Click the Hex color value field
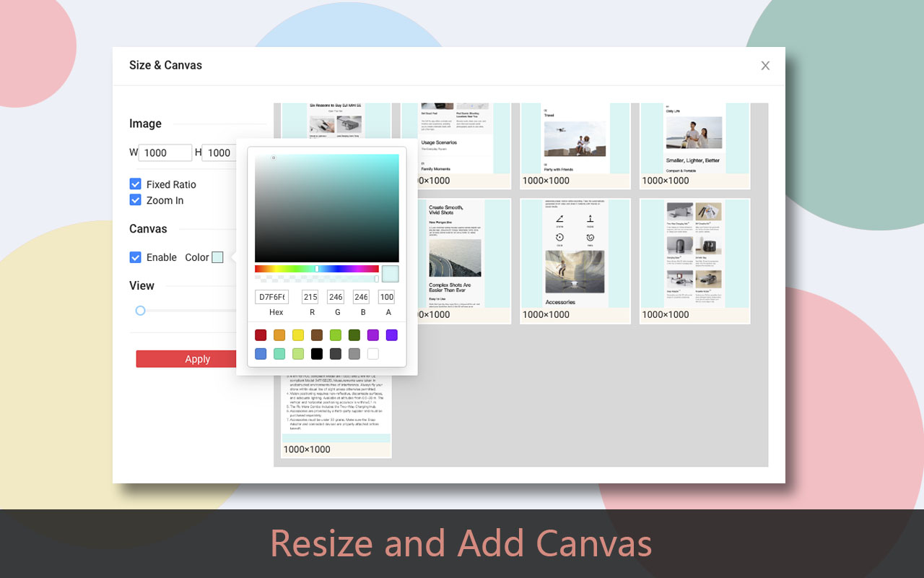Image resolution: width=924 pixels, height=578 pixels. (x=271, y=297)
